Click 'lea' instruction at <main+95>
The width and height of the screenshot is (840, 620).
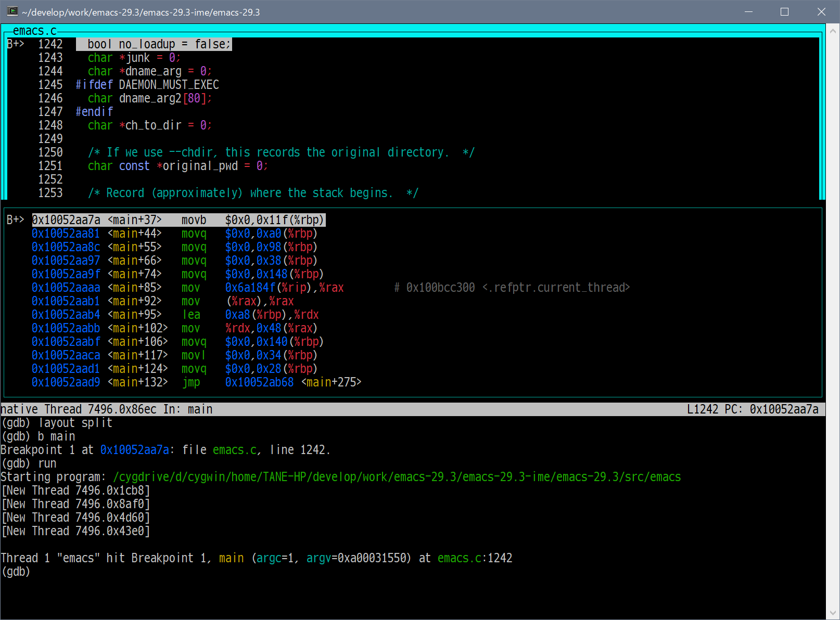tap(191, 315)
